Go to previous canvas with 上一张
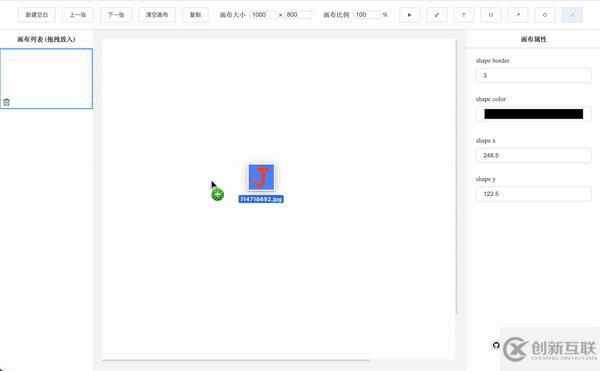This screenshot has width=600, height=371. 78,15
